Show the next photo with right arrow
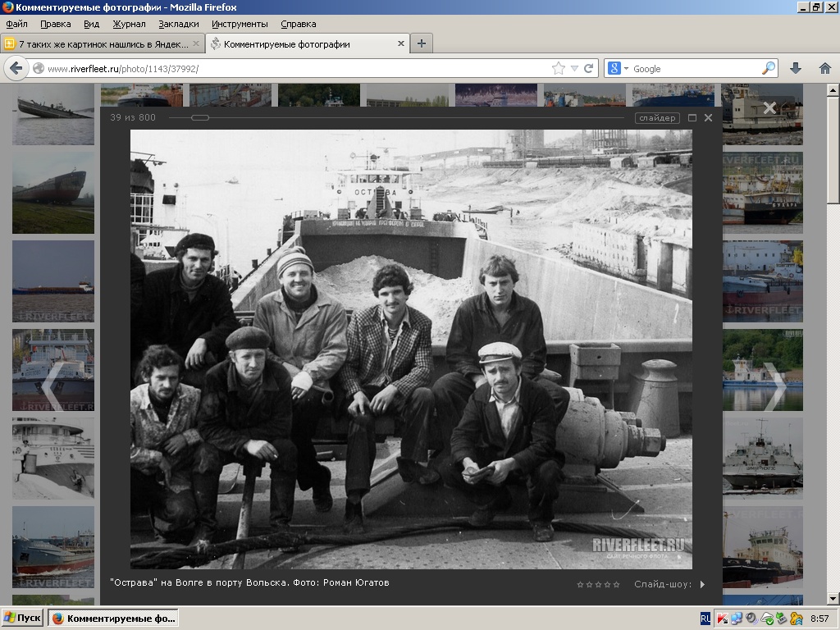This screenshot has height=630, width=840. pos(774,386)
